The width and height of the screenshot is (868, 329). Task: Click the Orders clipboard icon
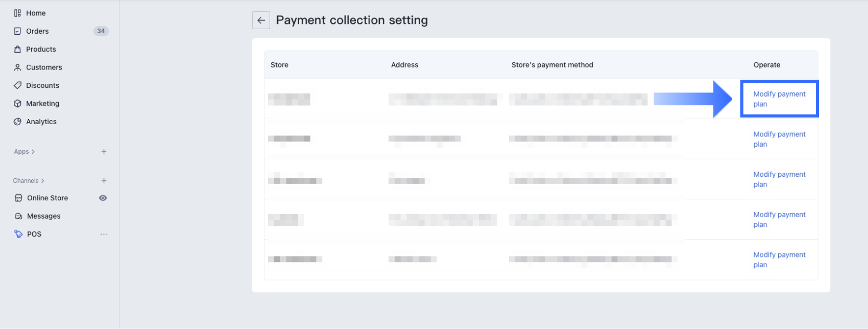tap(17, 31)
